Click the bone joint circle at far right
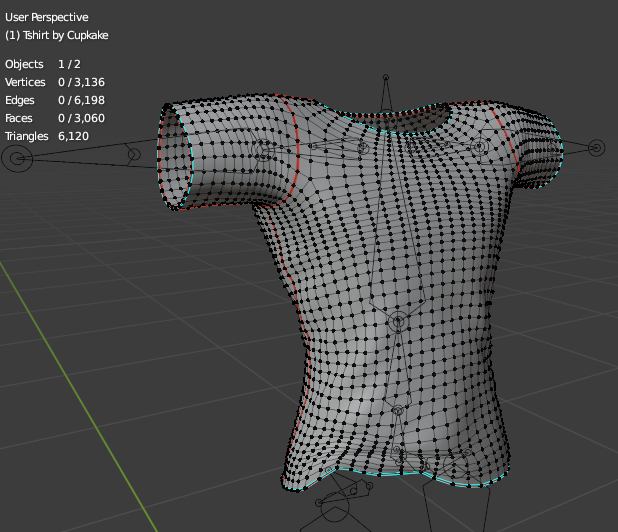Viewport: 618px width, 532px height. click(x=597, y=148)
